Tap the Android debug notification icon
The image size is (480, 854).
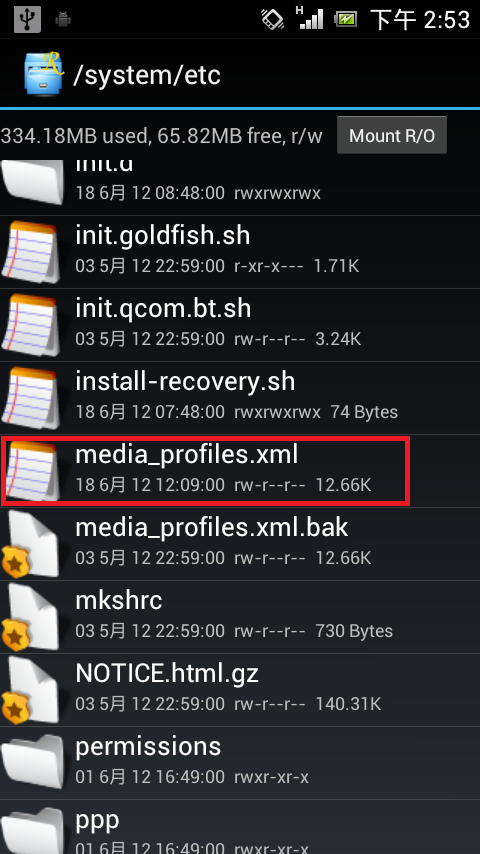[63, 20]
